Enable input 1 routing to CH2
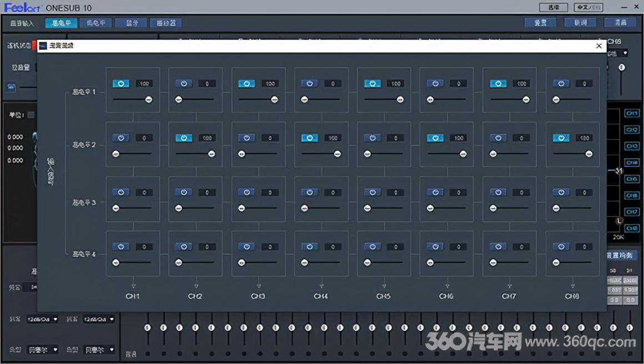 [184, 84]
